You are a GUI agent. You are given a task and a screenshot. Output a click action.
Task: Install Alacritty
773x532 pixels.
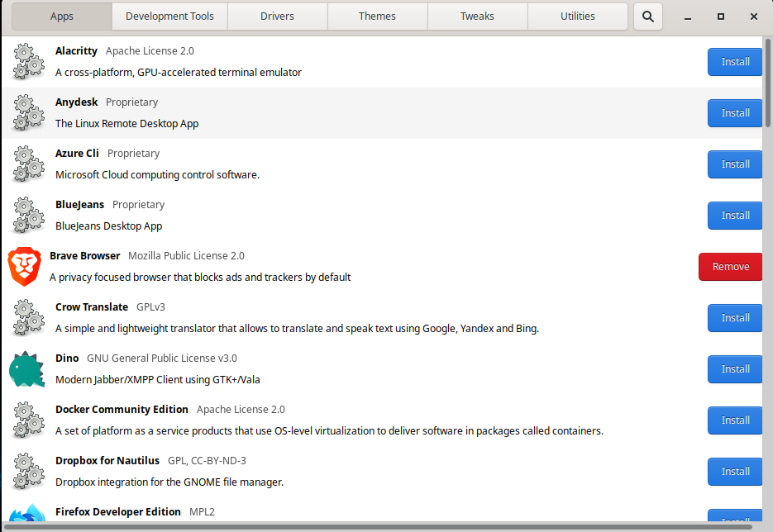point(735,62)
